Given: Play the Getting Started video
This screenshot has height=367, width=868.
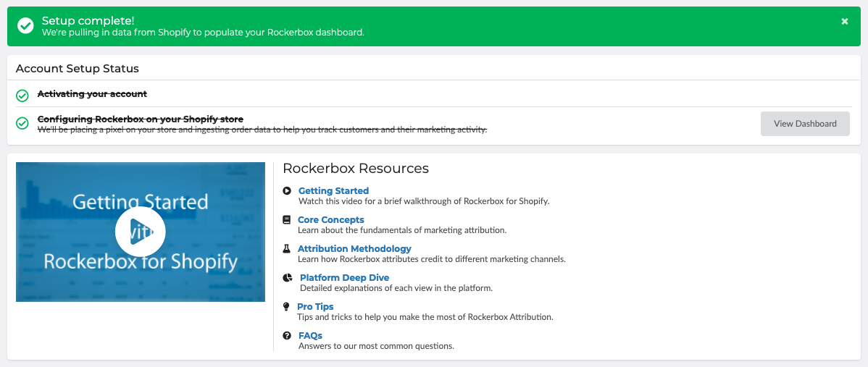Looking at the screenshot, I should coord(140,232).
